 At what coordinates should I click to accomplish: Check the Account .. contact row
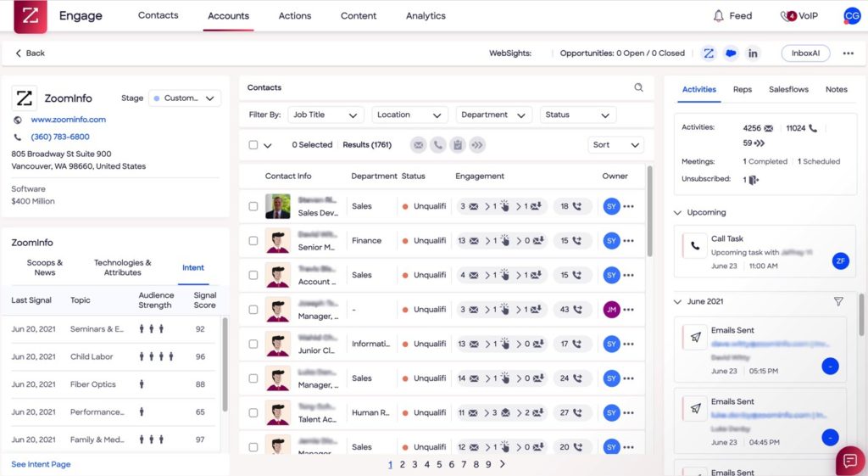click(253, 276)
